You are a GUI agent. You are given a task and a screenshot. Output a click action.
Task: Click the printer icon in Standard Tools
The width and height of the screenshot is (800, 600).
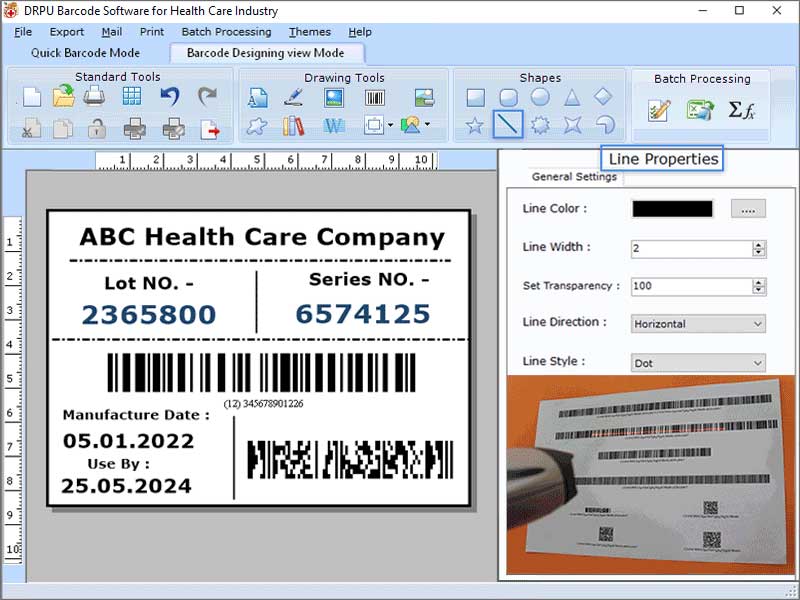[94, 95]
